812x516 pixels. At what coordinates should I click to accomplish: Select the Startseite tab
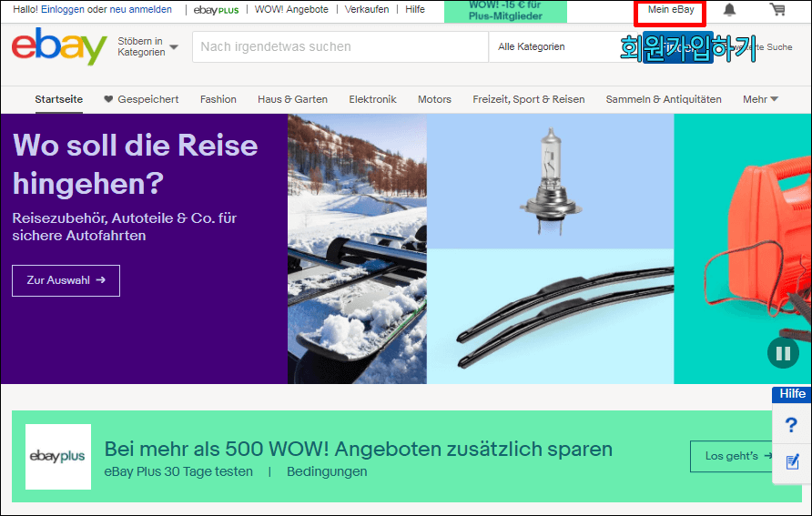tap(58, 99)
